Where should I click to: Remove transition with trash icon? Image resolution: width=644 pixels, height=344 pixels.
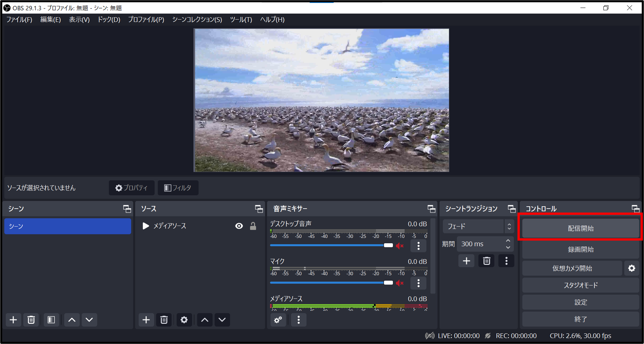[x=486, y=261]
